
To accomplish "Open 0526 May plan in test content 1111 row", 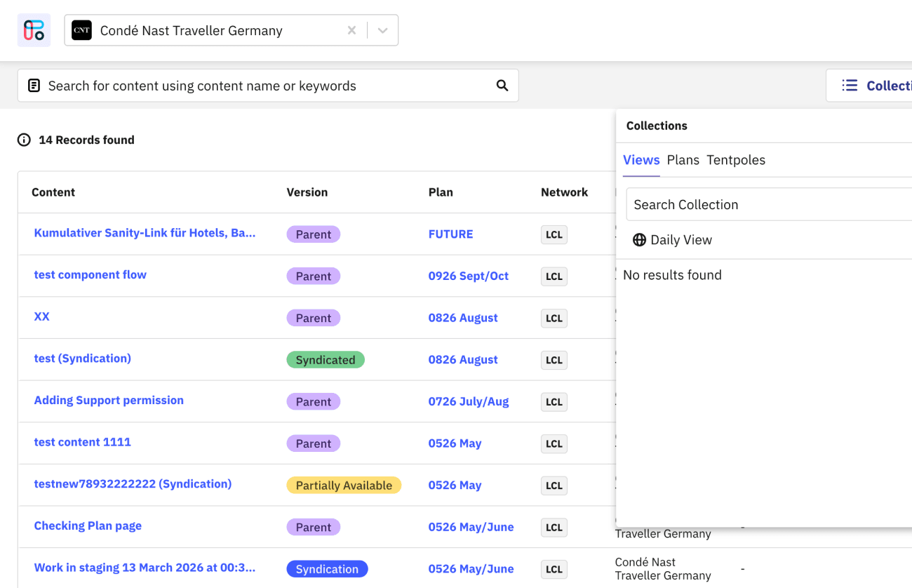I will (x=455, y=443).
